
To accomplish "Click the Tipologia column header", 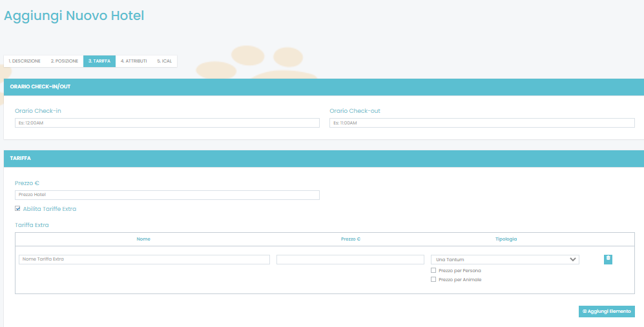I will pos(506,239).
